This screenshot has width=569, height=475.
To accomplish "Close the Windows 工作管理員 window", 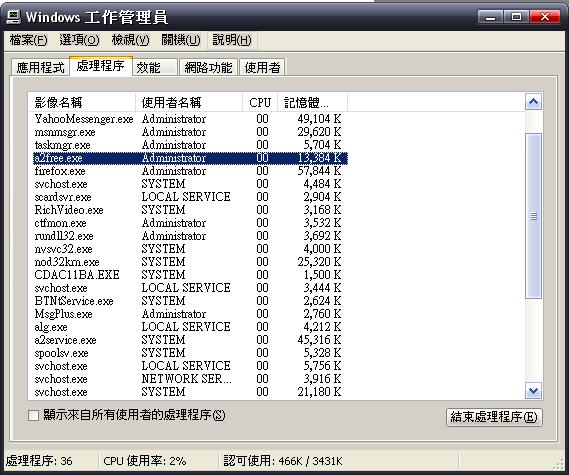I will pos(544,17).
